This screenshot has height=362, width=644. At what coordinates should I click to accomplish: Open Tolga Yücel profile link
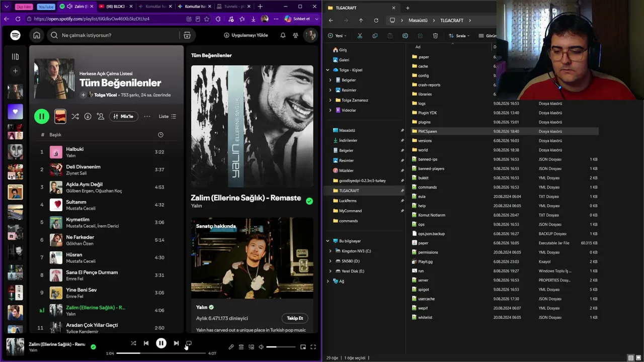click(x=105, y=95)
